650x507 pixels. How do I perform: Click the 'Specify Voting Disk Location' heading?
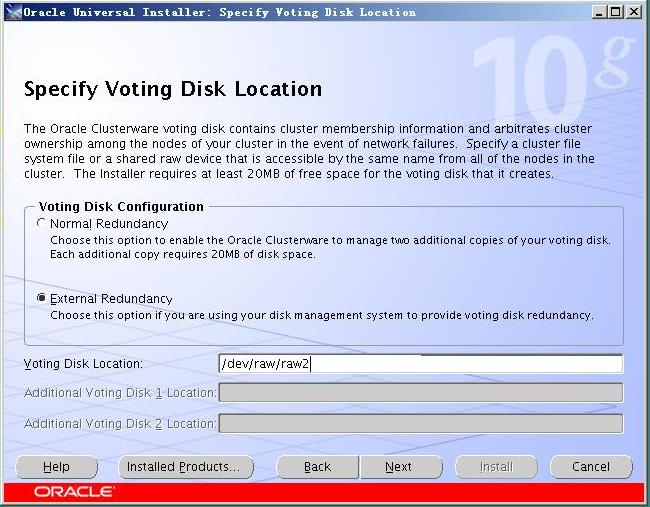[x=173, y=89]
